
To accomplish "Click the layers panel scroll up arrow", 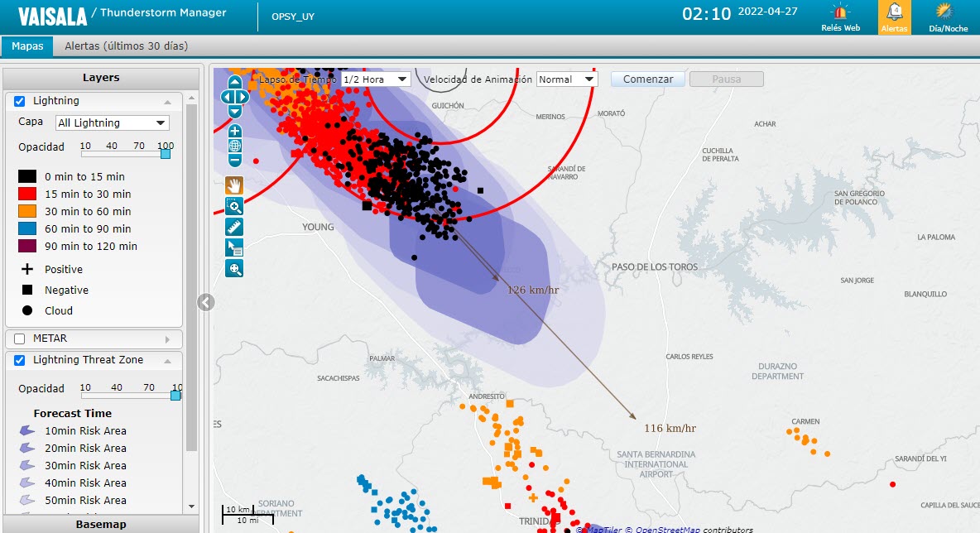I will click(191, 98).
